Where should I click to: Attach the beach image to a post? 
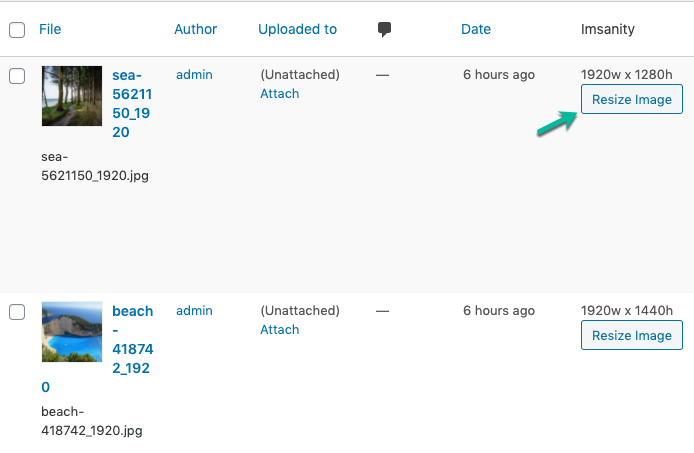[280, 329]
